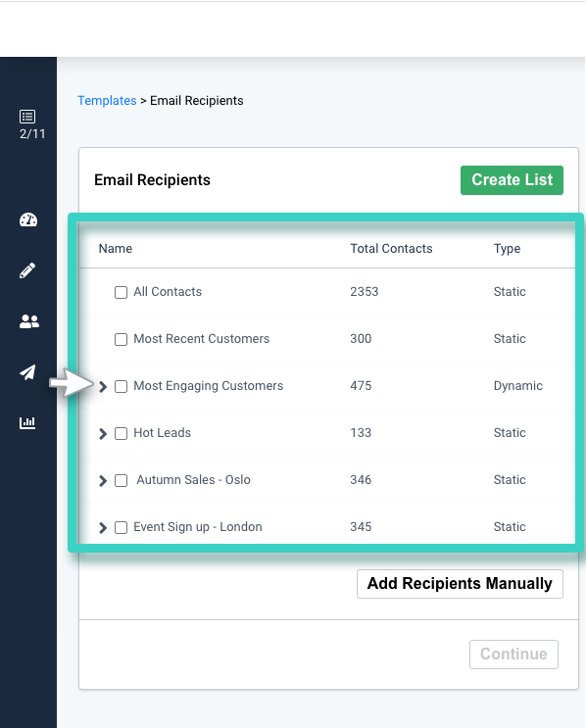The image size is (586, 728).
Task: Go to the Templates breadcrumb link
Action: click(x=107, y=100)
